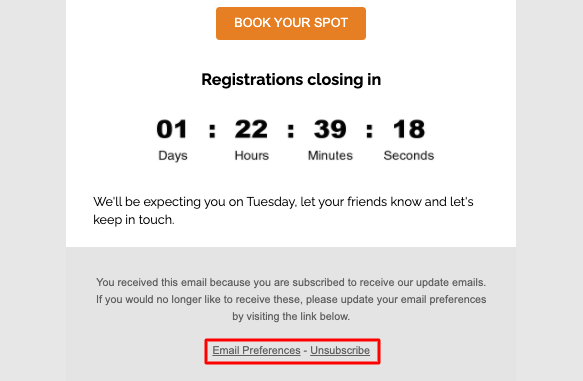Select the Registrations closing in heading
Screen dimensions: 583x381
coord(291,80)
